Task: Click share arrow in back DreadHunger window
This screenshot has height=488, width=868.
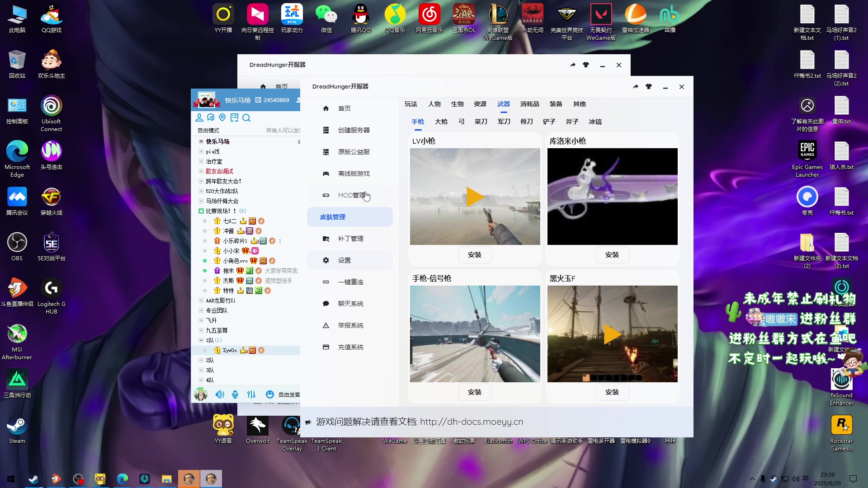Action: pyautogui.click(x=573, y=65)
